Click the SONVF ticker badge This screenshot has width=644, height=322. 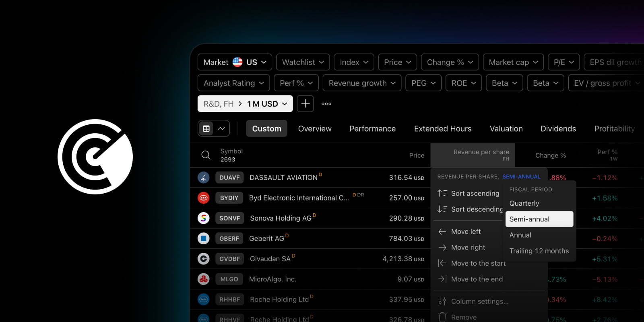(x=229, y=218)
